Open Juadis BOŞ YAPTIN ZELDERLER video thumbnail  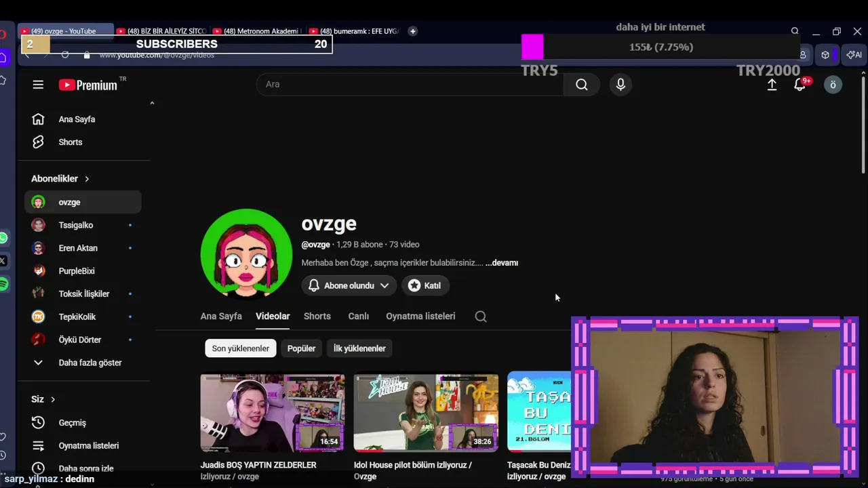click(x=273, y=413)
